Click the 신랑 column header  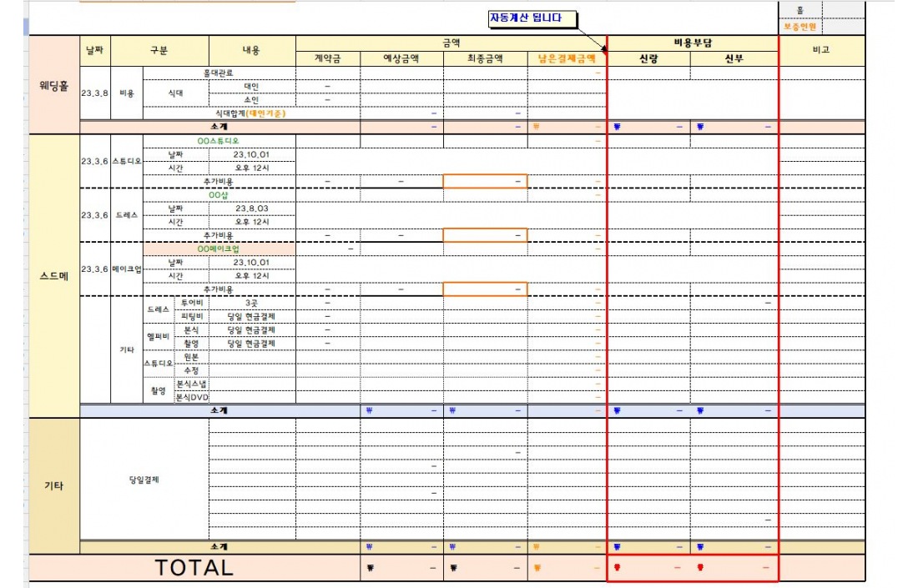(x=648, y=58)
